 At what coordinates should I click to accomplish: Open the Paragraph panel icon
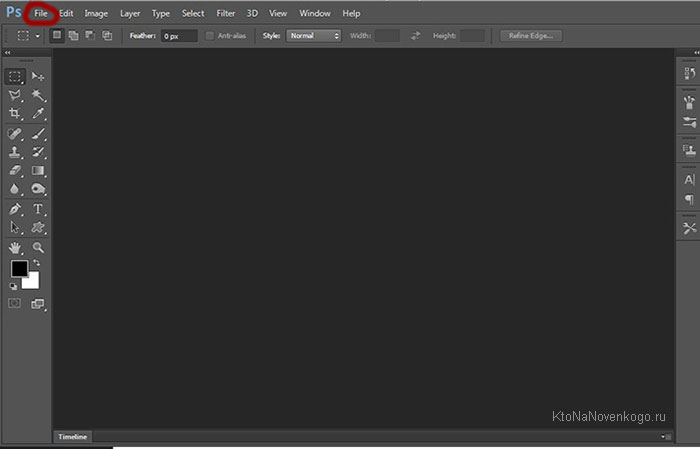[x=689, y=199]
